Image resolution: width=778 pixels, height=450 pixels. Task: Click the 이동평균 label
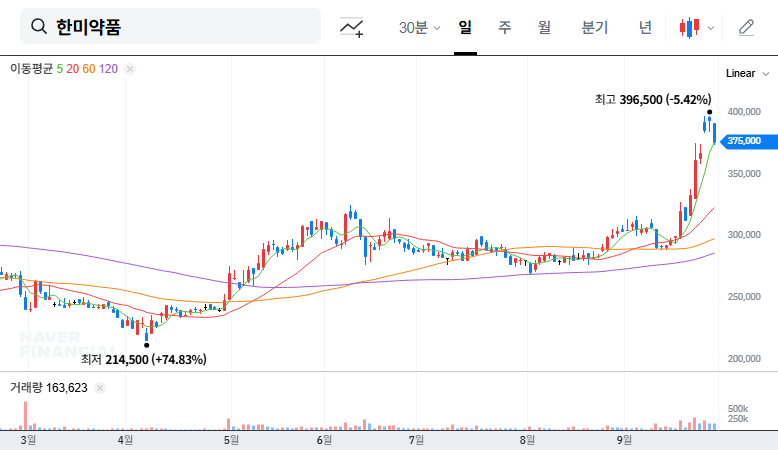click(x=31, y=68)
